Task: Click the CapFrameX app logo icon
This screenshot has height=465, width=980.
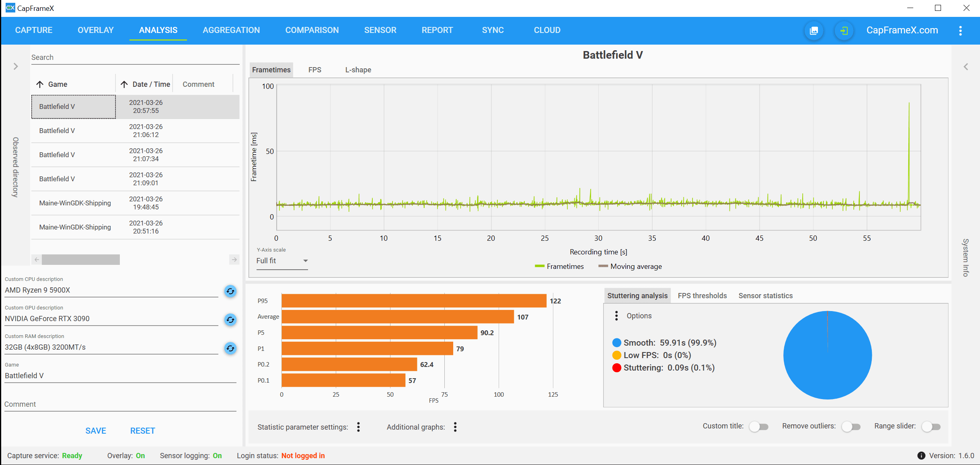Action: pyautogui.click(x=10, y=8)
